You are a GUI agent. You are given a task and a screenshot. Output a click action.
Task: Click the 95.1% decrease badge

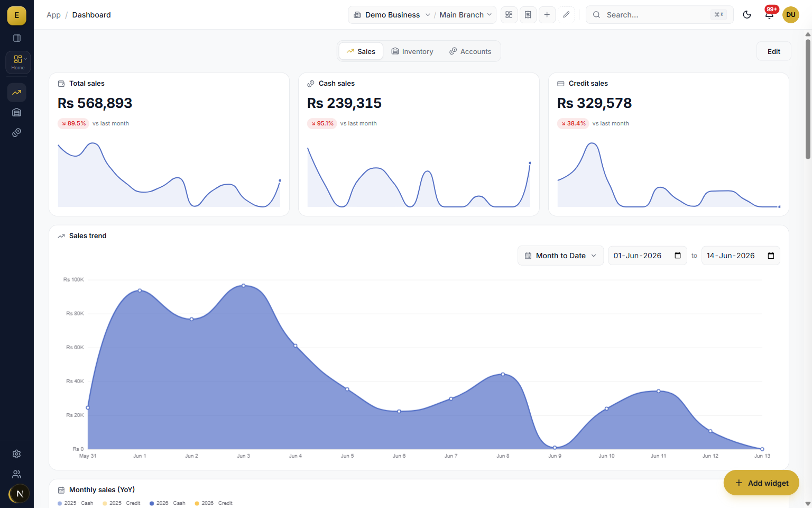[322, 123]
